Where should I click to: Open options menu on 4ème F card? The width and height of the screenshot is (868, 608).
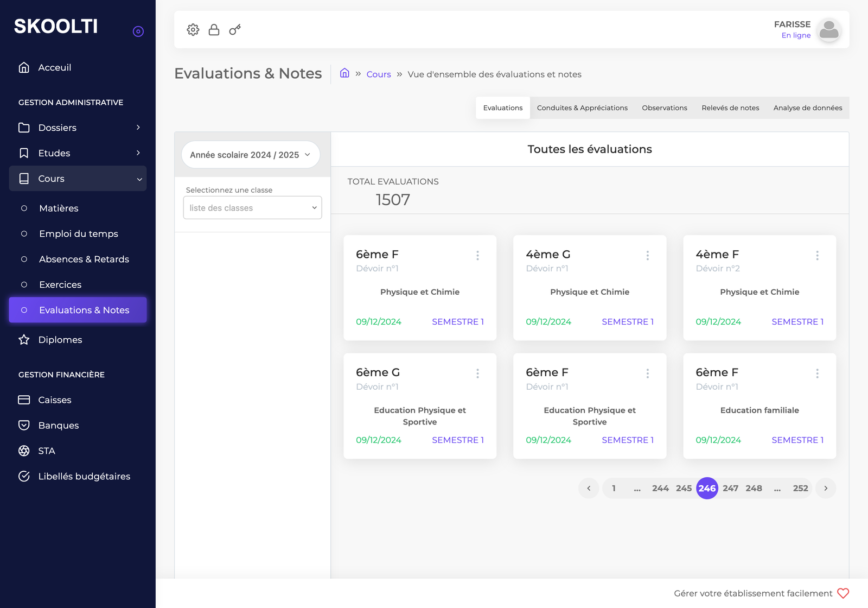pyautogui.click(x=817, y=255)
